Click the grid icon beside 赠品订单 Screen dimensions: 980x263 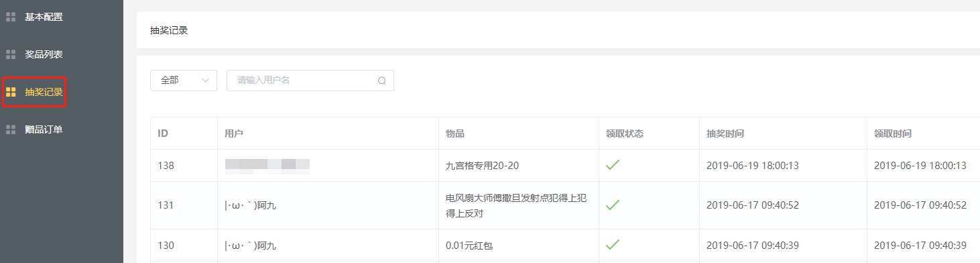tap(11, 129)
